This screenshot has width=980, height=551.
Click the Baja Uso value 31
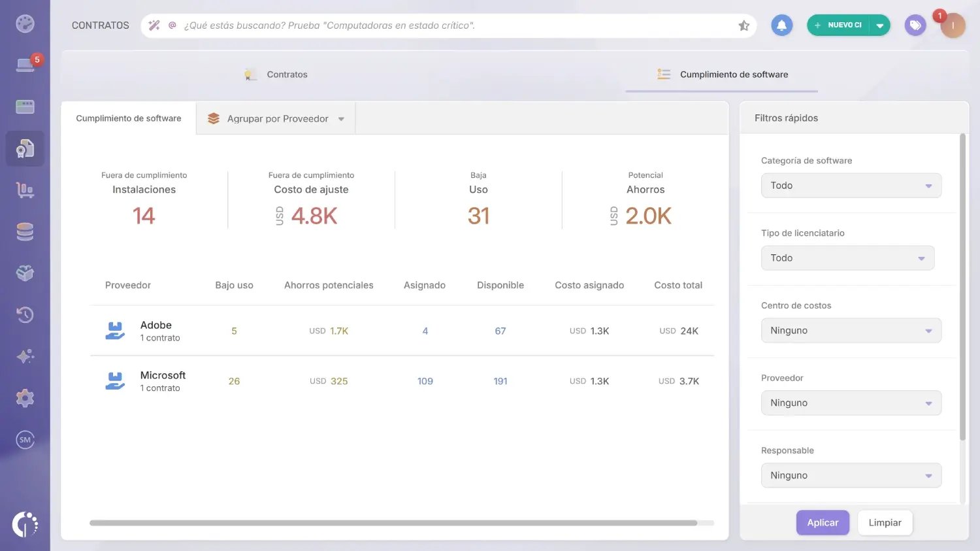[478, 216]
